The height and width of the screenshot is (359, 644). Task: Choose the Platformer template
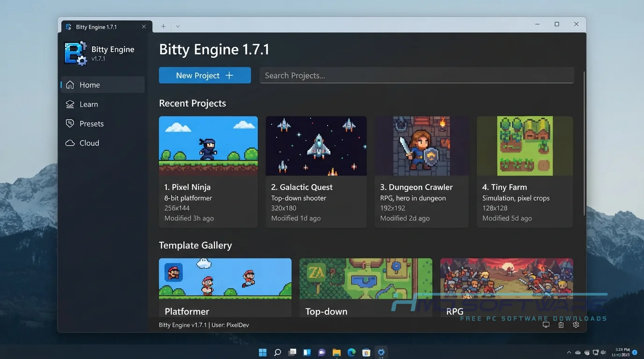[225, 288]
